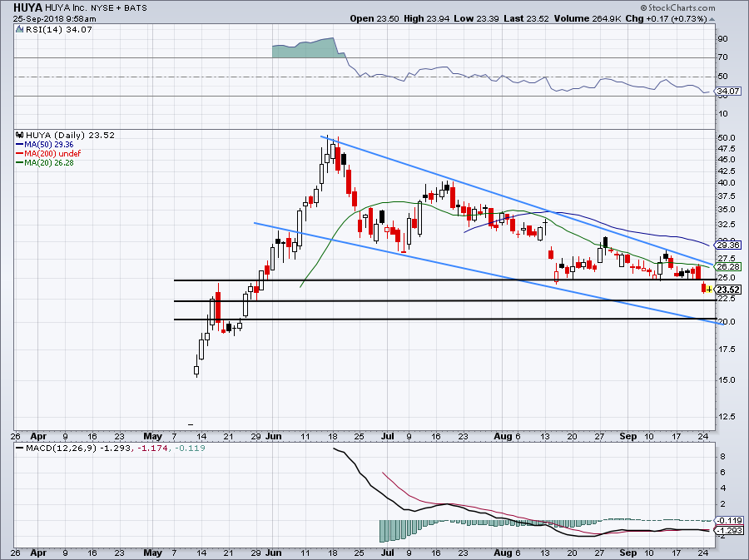Click the Jul label on the bottom MACD axis
749x560 pixels.
point(387,553)
